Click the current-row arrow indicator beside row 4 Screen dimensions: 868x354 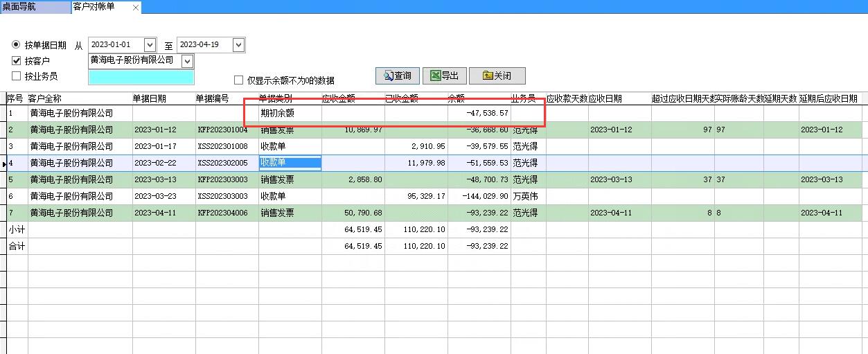(4, 163)
